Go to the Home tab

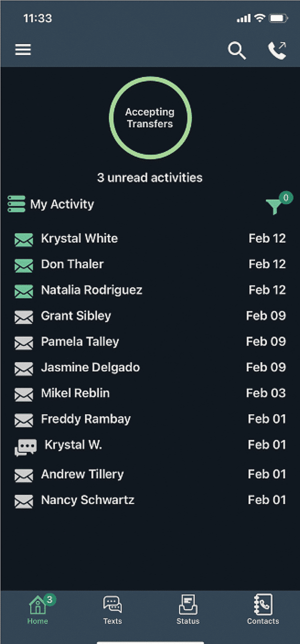pos(38,609)
